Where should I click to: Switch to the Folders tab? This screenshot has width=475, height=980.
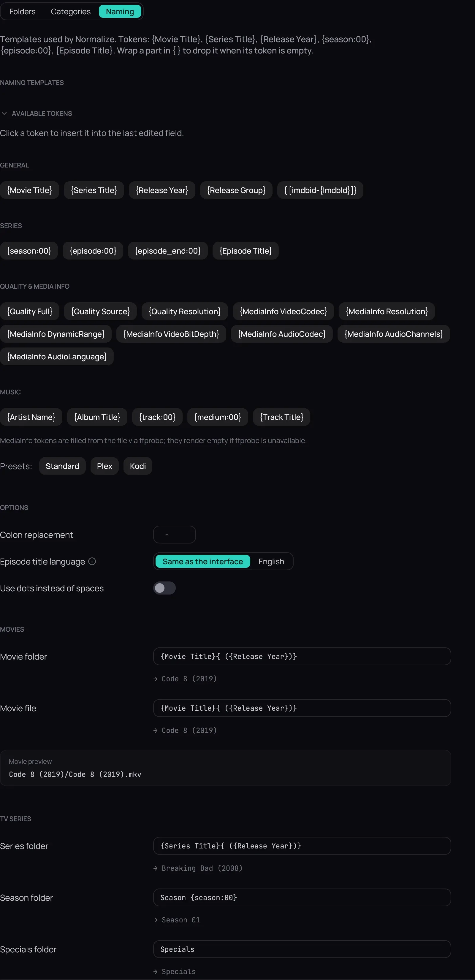point(23,11)
